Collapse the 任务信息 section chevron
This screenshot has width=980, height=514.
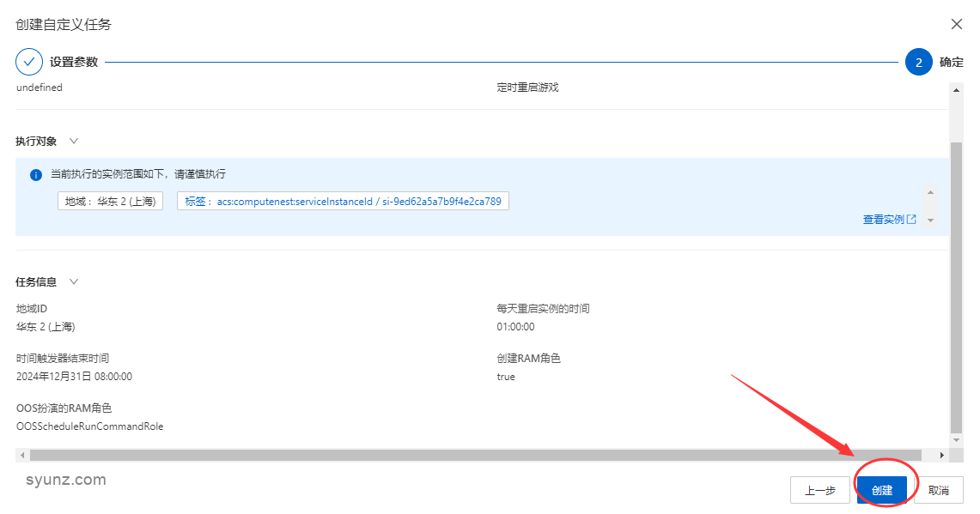pyautogui.click(x=74, y=281)
